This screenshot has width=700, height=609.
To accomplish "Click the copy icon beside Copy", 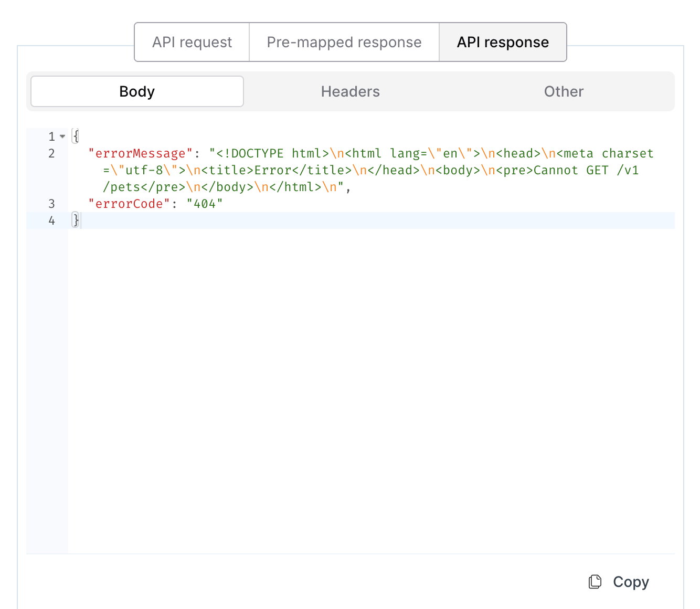I will coord(595,582).
